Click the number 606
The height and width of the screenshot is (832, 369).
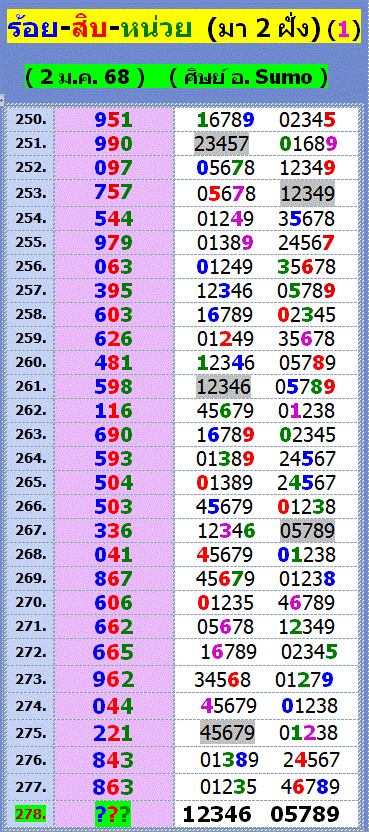[x=114, y=604]
